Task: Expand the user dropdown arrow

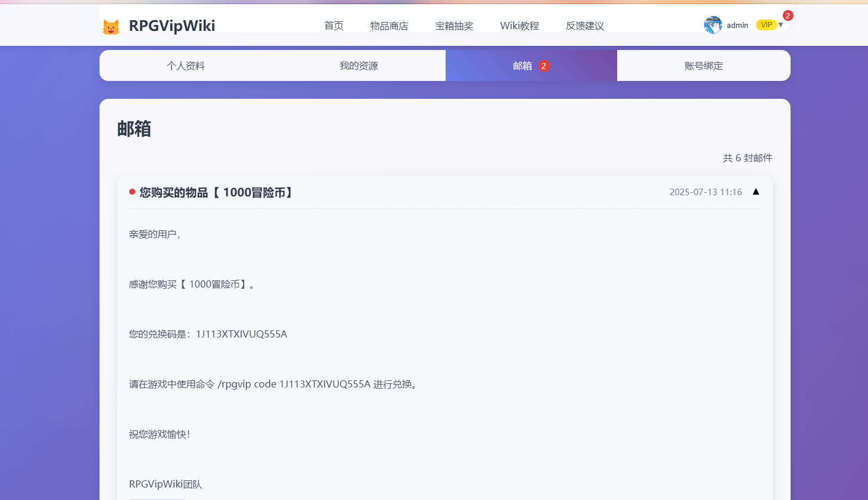Action: coord(780,25)
